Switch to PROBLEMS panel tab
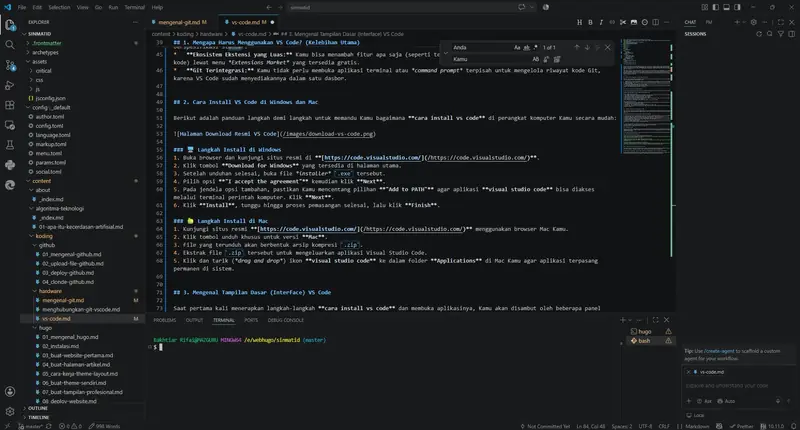 coord(164,320)
